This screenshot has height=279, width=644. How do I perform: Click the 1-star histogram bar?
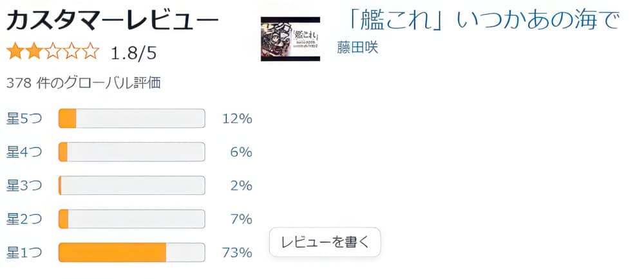131,253
